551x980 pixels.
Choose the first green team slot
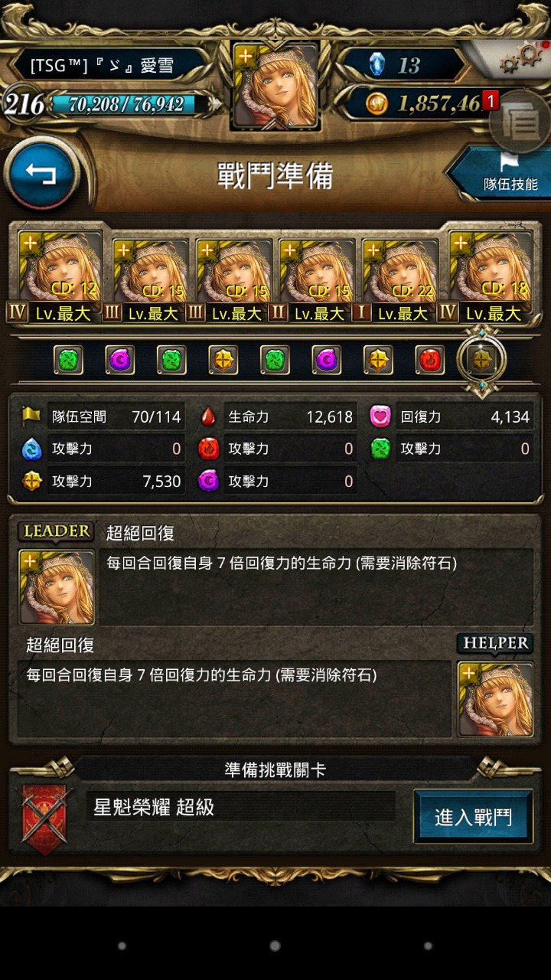tap(68, 360)
